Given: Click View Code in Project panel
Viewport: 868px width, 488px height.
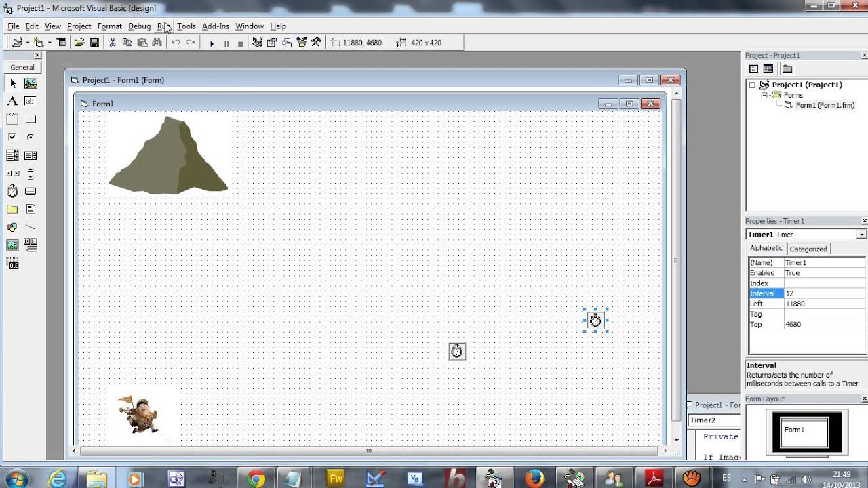Looking at the screenshot, I should tap(753, 68).
